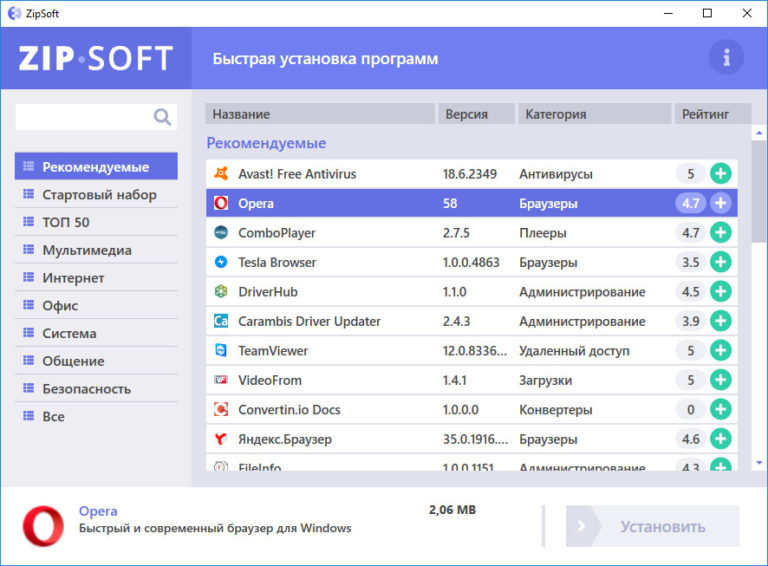Click the search input field
This screenshot has height=566, width=768.
[82, 117]
